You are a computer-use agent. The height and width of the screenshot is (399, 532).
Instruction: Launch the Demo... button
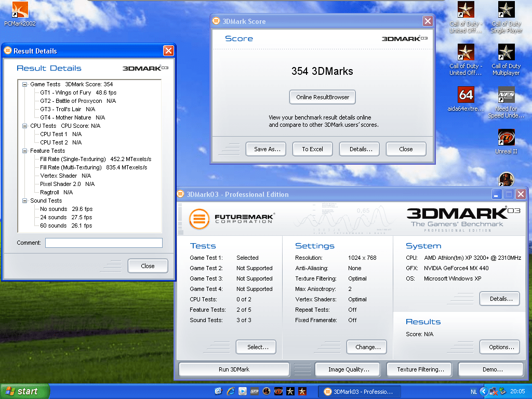[x=491, y=369]
